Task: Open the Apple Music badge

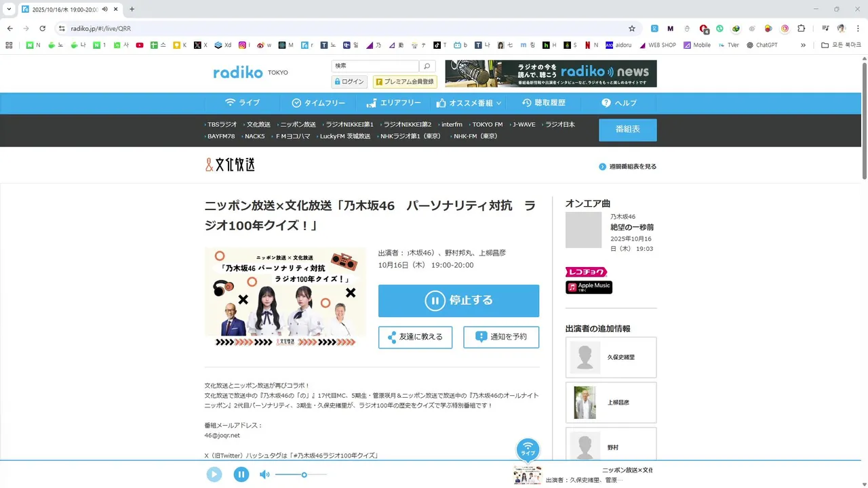Action: pos(589,287)
